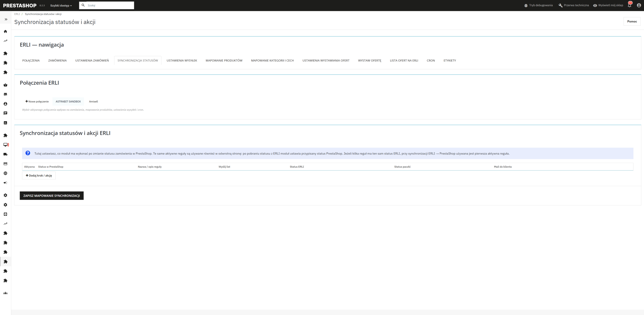Open the Dashboard home icon in sidebar
Screen dimensions: 644x315
[5, 31]
